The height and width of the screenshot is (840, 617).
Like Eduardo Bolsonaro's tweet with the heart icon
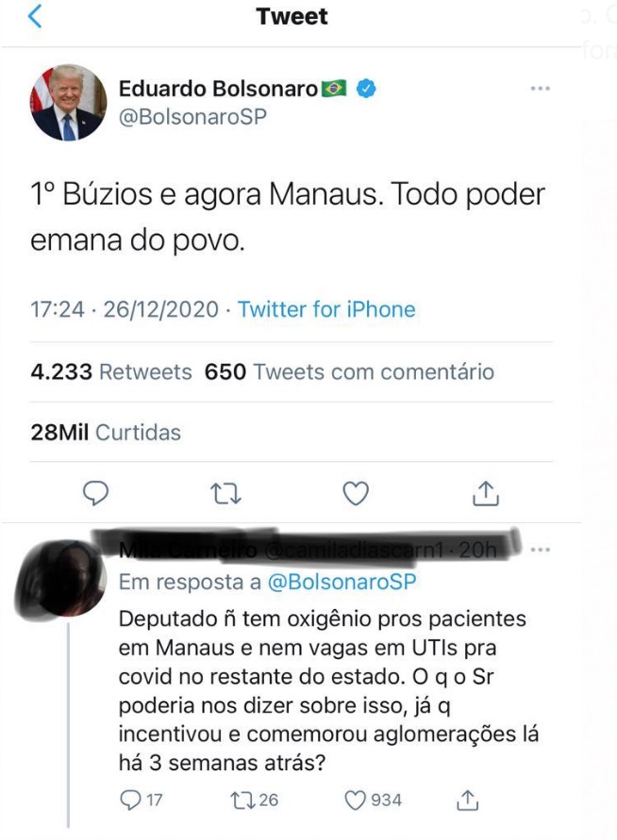[356, 492]
